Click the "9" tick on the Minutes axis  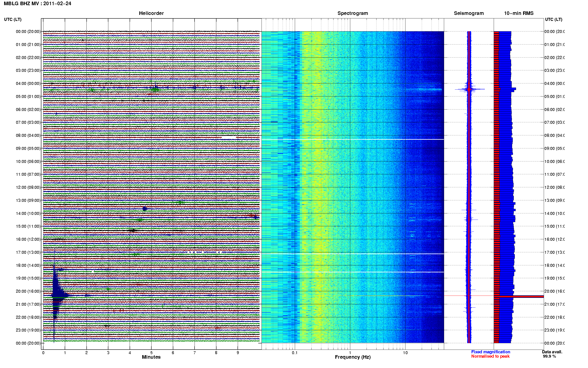[238, 353]
